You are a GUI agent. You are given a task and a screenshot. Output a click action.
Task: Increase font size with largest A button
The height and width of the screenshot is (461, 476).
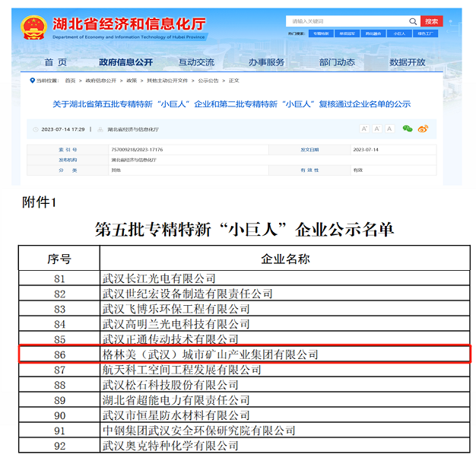364,129
